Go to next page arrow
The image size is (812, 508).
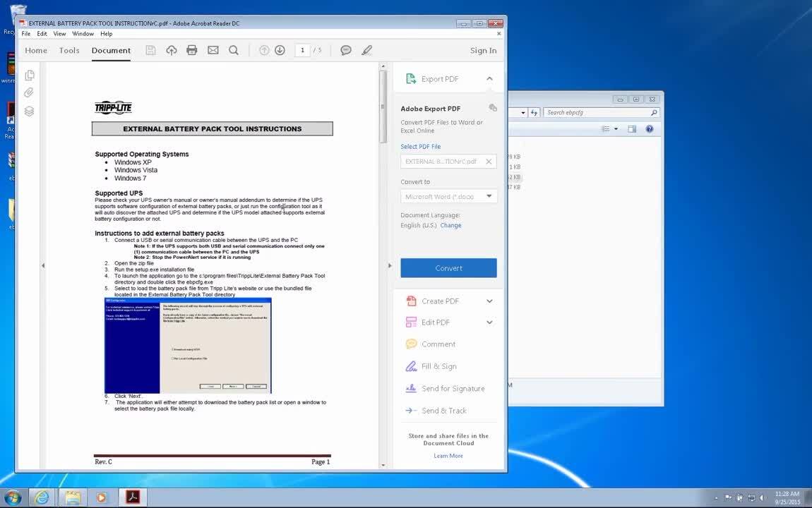click(280, 50)
